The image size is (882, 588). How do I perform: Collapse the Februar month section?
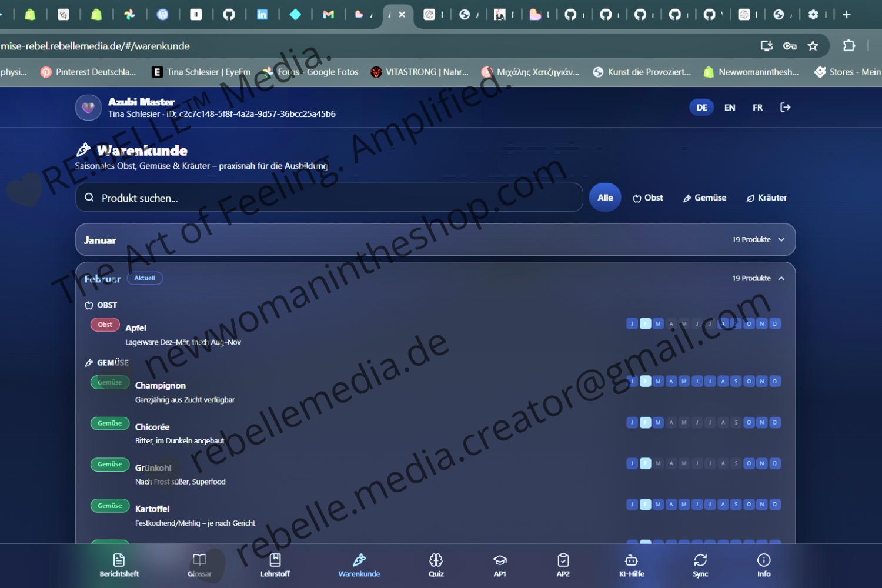point(781,278)
